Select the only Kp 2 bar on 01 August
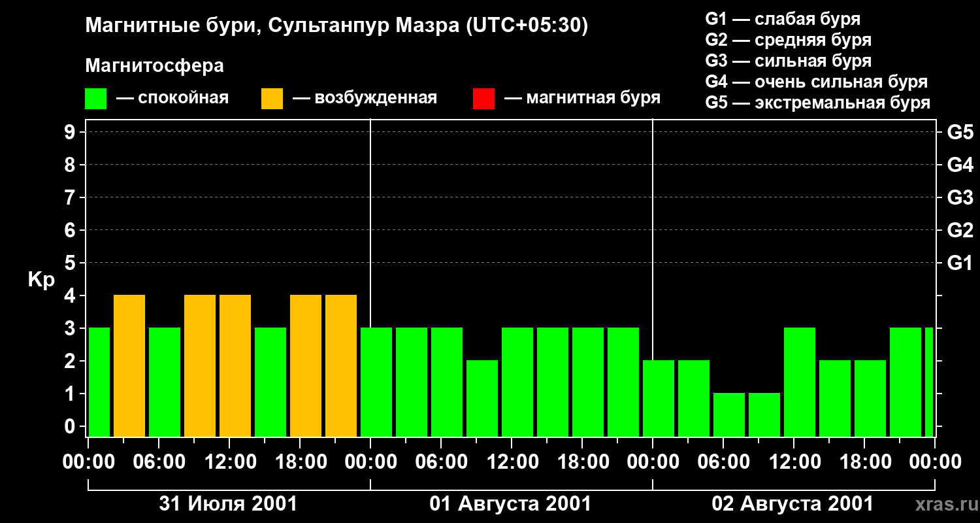The width and height of the screenshot is (980, 523). [482, 398]
